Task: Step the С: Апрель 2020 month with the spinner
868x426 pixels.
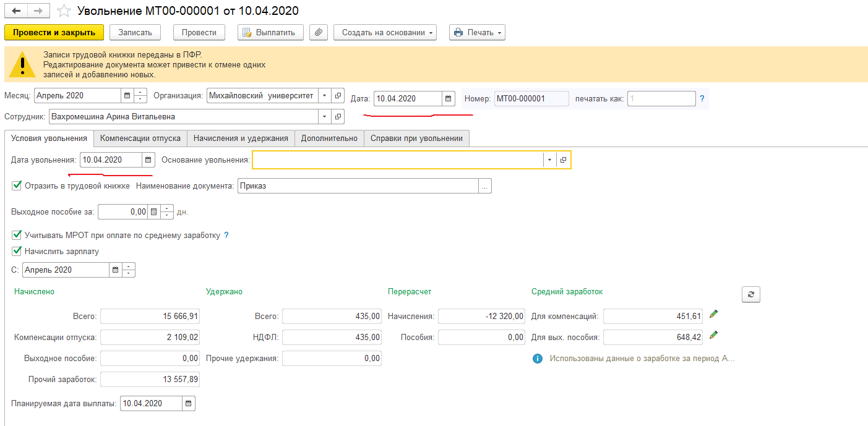Action: coord(129,270)
